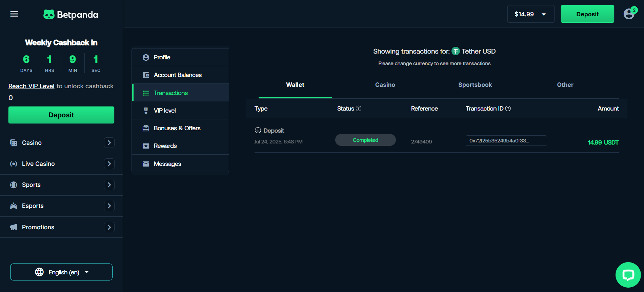Switch to the Casino transactions tab
644x292 pixels.
[385, 85]
